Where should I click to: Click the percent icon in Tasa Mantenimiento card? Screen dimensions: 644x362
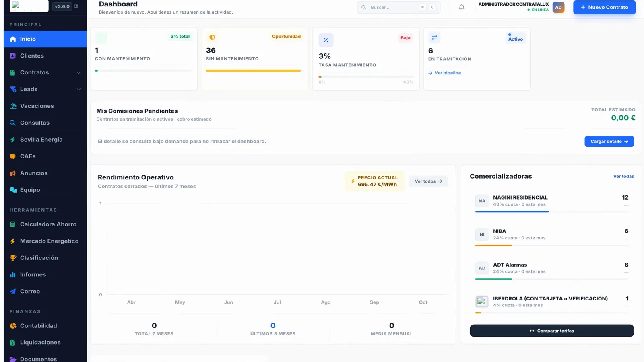coord(326,40)
